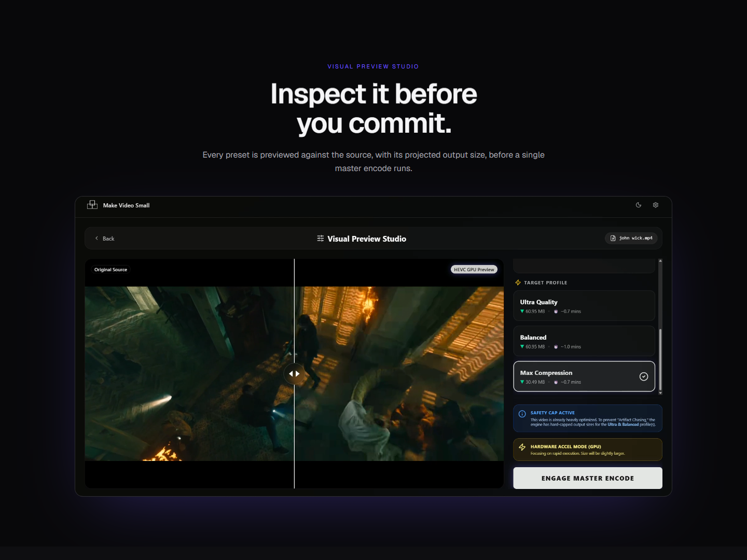Click the HEVC preview side of the video

point(399,373)
